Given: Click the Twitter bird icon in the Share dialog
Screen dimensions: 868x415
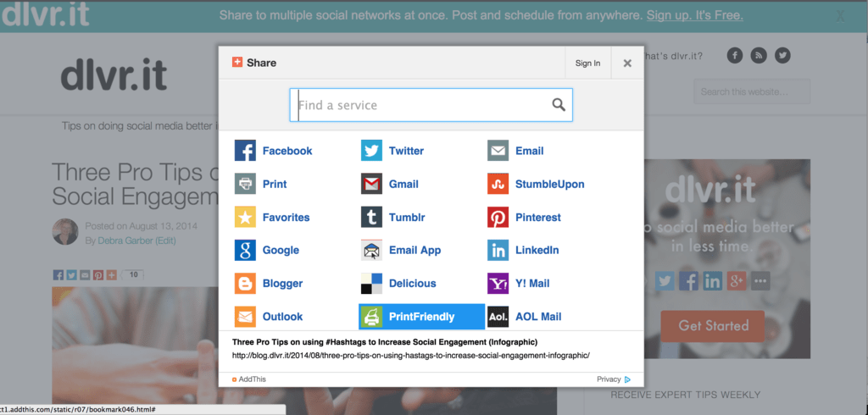Looking at the screenshot, I should tap(371, 151).
